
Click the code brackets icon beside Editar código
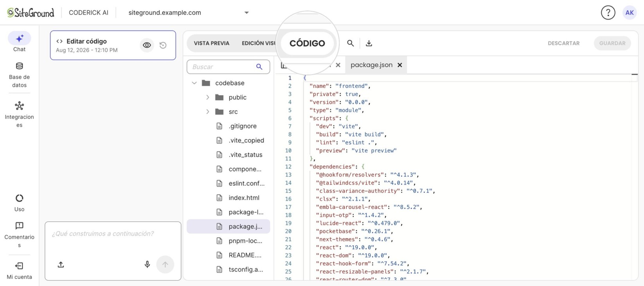click(59, 41)
